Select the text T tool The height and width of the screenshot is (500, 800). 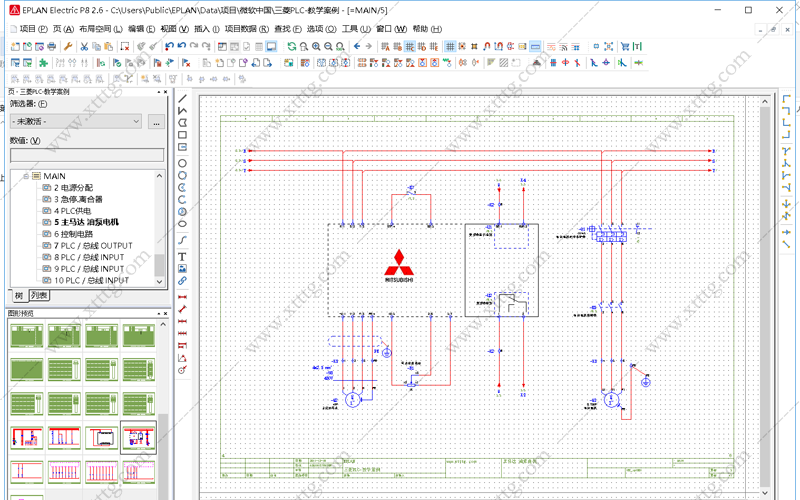click(182, 256)
